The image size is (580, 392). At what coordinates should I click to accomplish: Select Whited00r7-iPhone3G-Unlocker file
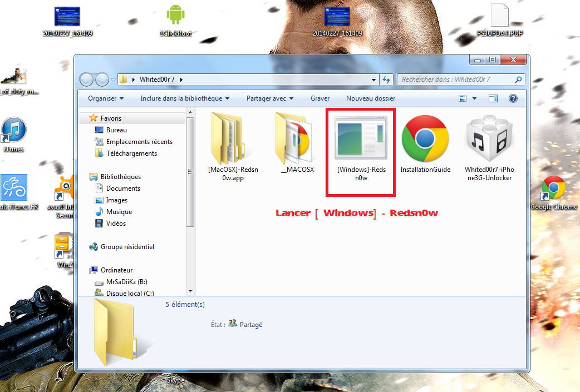489,147
